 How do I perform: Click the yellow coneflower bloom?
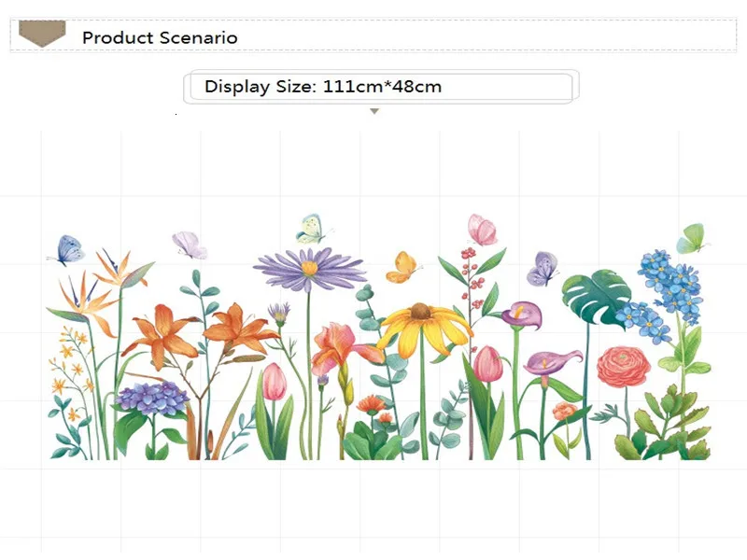(x=424, y=326)
